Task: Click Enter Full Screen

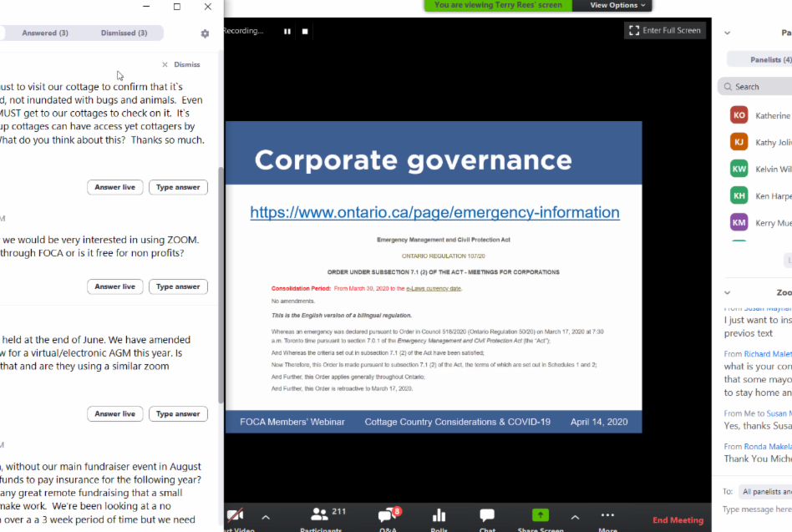Action: click(665, 31)
